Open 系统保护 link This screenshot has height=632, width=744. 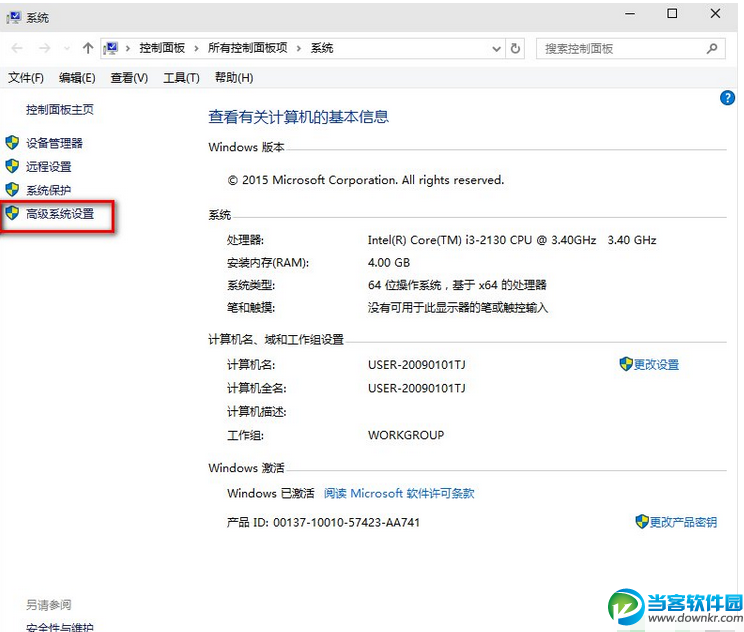tap(48, 190)
